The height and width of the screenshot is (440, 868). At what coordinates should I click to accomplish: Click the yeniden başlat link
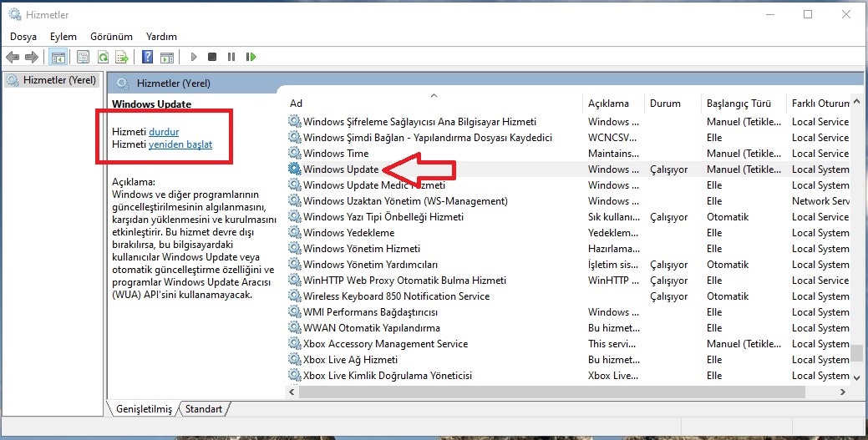coord(180,144)
